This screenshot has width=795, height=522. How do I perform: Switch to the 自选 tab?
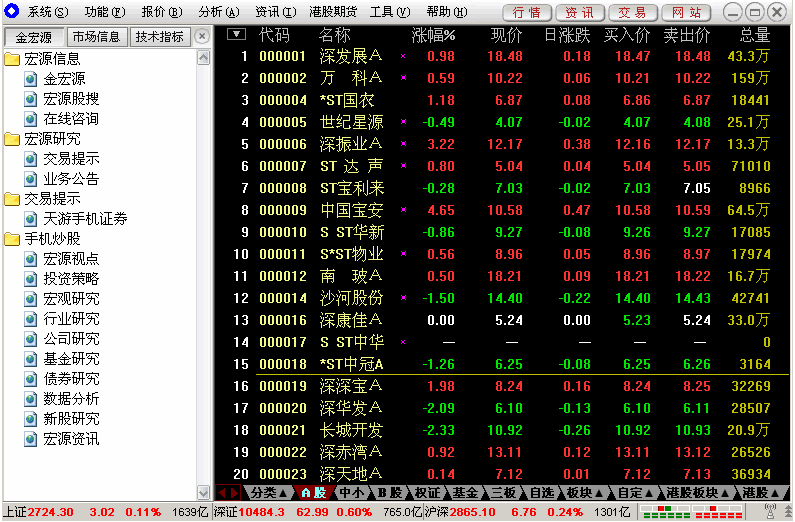point(542,492)
